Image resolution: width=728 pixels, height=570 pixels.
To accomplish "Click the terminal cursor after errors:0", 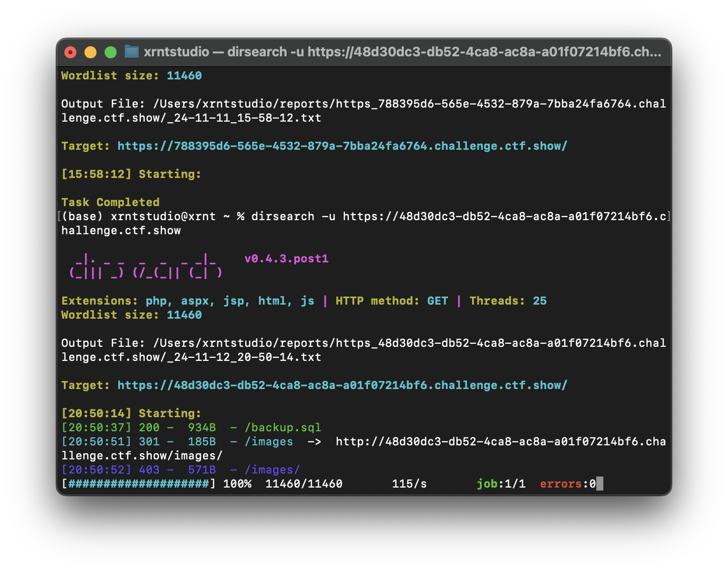I will 599,484.
